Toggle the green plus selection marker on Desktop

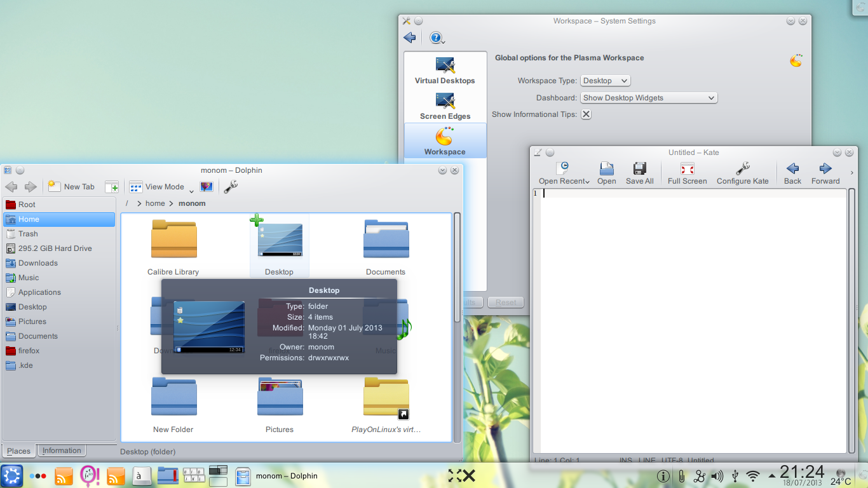tap(257, 220)
